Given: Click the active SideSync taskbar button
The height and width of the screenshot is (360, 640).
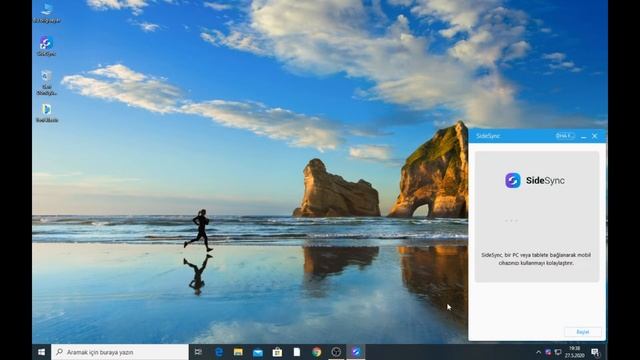Looking at the screenshot, I should (x=356, y=352).
